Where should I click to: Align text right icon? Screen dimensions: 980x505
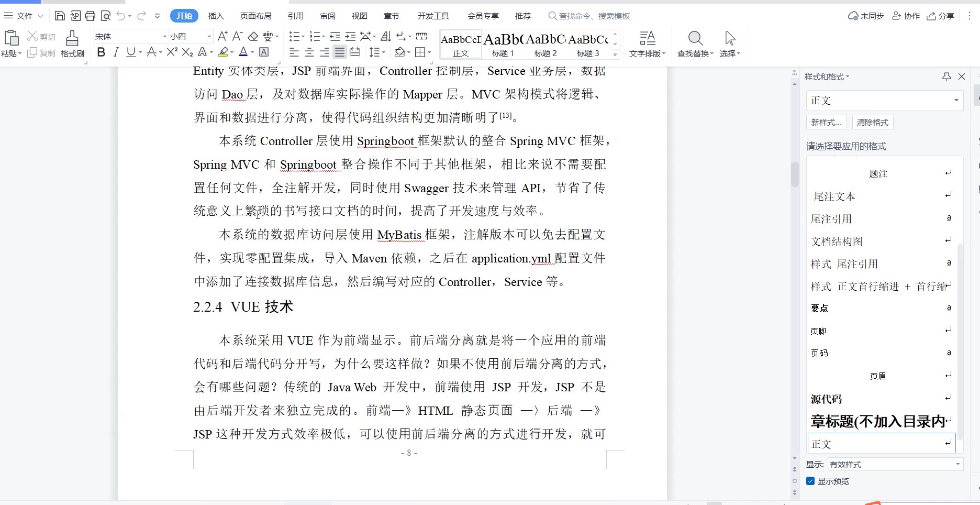(325, 52)
